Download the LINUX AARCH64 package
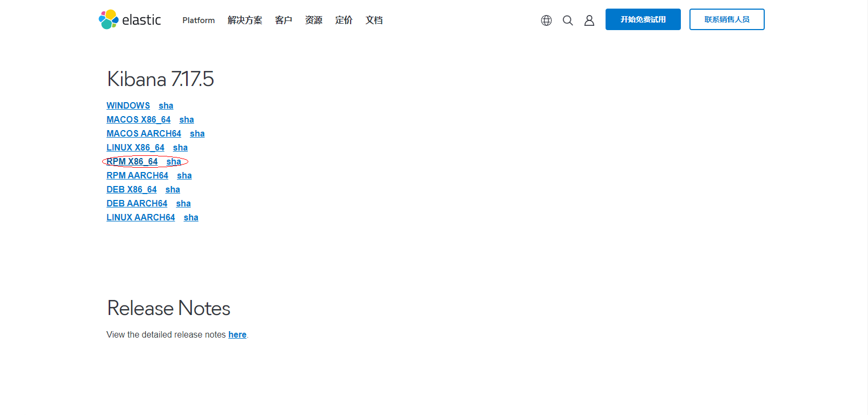Screen dimensions: 868x415 pos(140,218)
